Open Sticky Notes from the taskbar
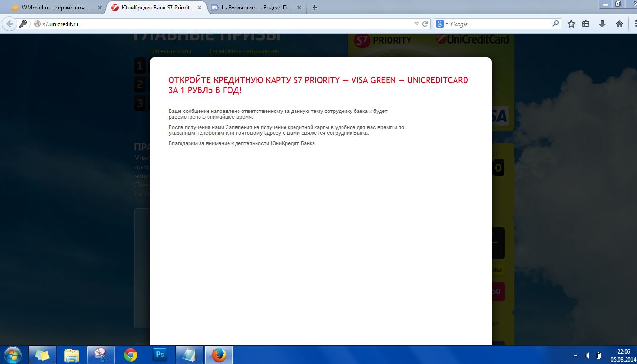The image size is (637, 364). [x=42, y=355]
